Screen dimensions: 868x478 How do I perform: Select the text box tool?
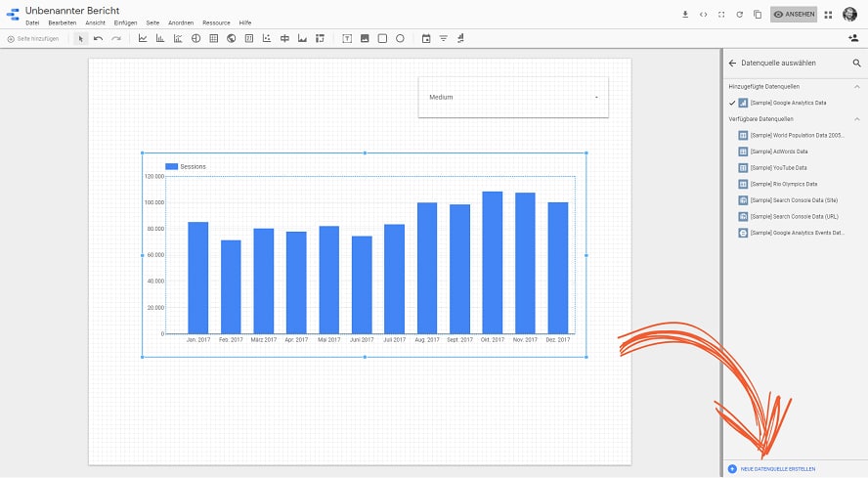(x=347, y=39)
